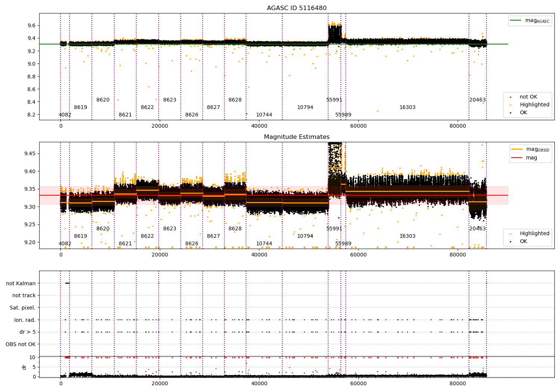
Task: Click the red 'mag' legend line
Action: click(517, 158)
